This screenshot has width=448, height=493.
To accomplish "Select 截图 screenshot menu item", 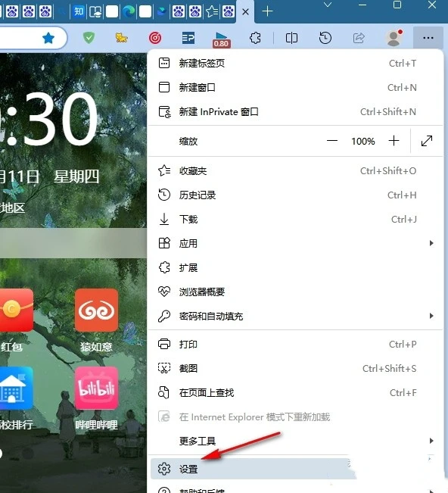I will pos(294,369).
